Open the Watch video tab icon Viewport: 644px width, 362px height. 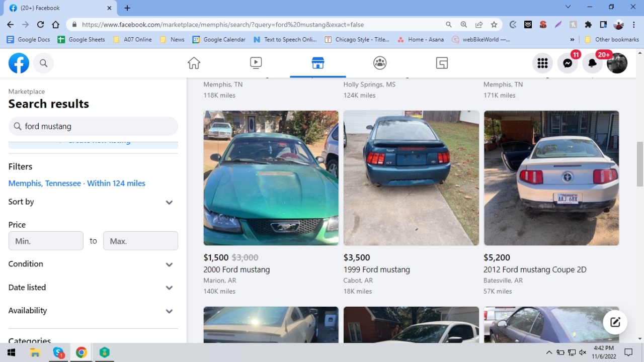coord(256,63)
